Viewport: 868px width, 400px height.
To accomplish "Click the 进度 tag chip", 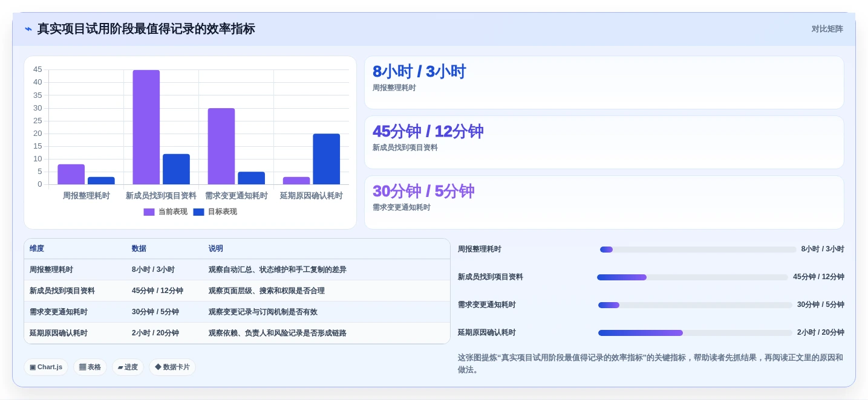I will (128, 367).
